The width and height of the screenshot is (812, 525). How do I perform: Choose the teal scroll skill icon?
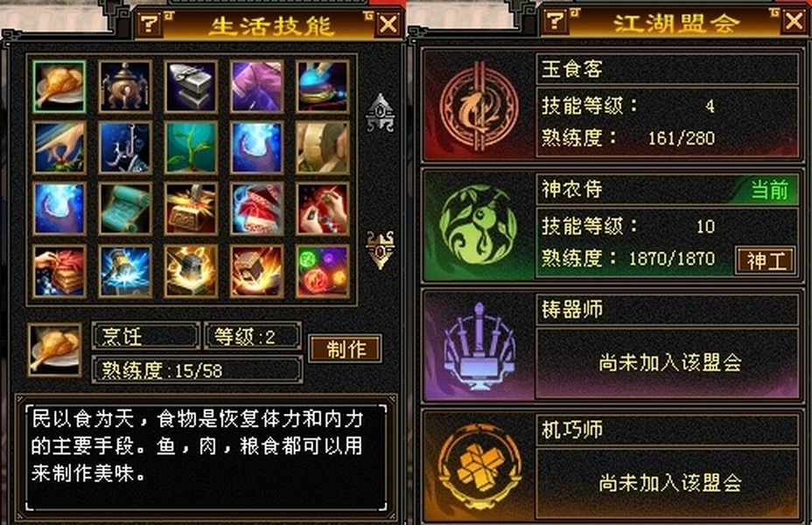pos(125,208)
